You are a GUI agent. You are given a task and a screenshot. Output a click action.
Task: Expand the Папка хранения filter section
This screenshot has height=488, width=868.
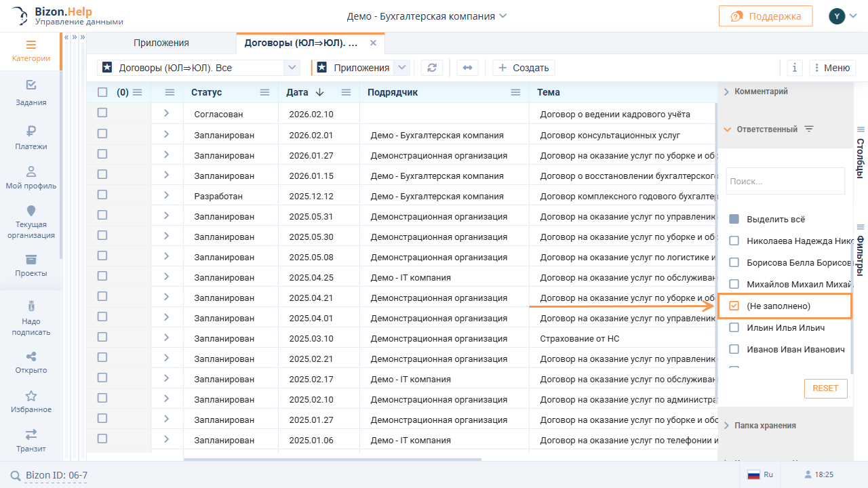tap(765, 426)
